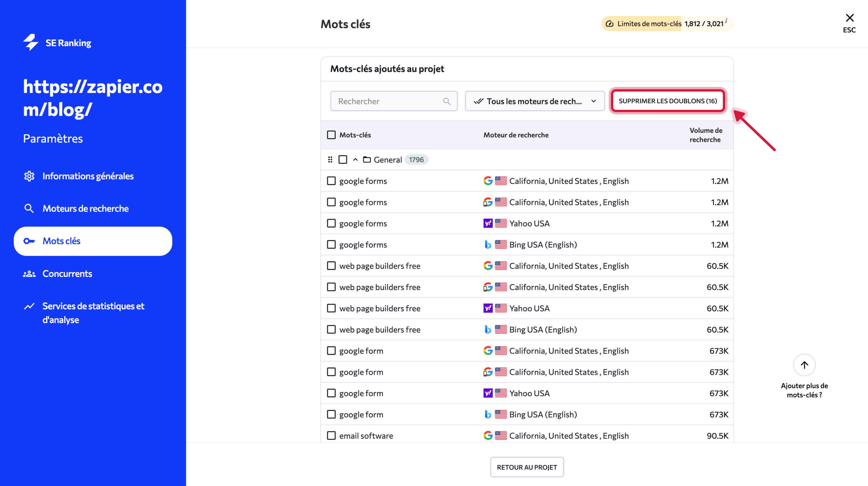Click the SE Ranking logo icon

click(x=31, y=43)
